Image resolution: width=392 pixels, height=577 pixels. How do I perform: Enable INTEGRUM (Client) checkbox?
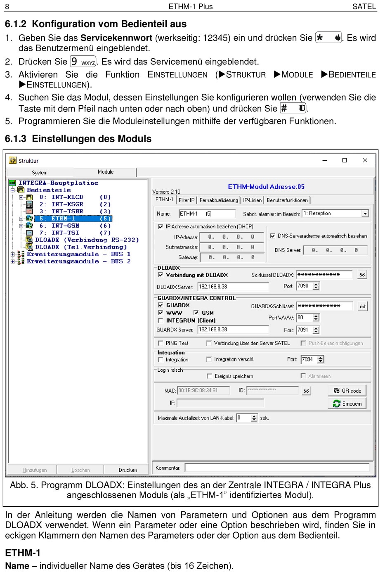(x=161, y=320)
